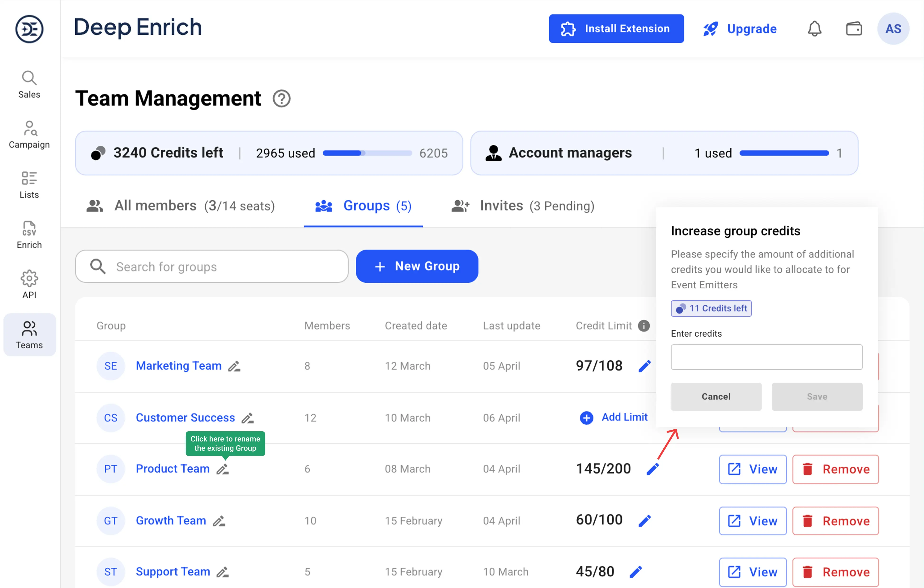Open the API settings sidebar item
The height and width of the screenshot is (588, 924).
coord(29,285)
